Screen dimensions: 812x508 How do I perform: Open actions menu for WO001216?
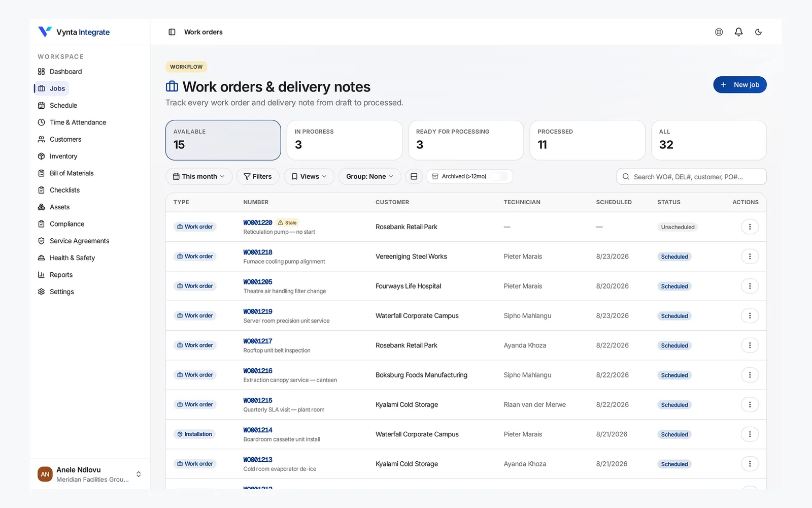(x=750, y=375)
